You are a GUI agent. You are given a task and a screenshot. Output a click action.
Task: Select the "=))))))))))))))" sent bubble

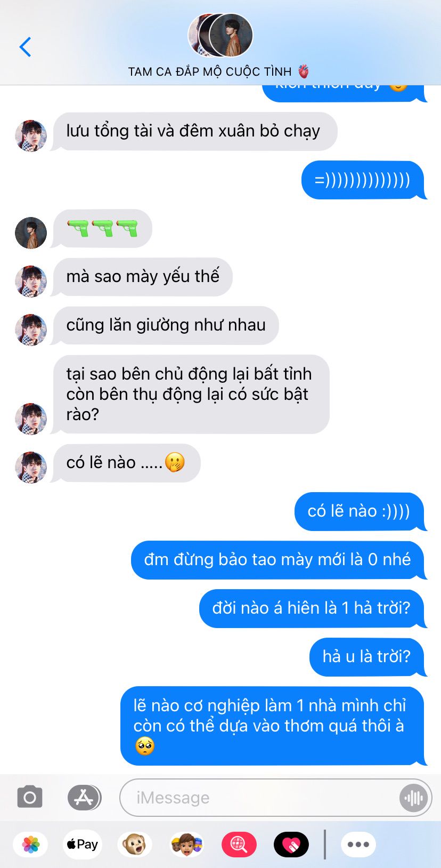point(363,180)
